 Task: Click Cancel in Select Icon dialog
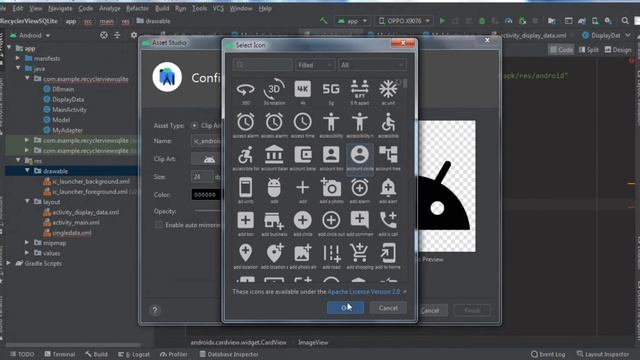coord(388,308)
